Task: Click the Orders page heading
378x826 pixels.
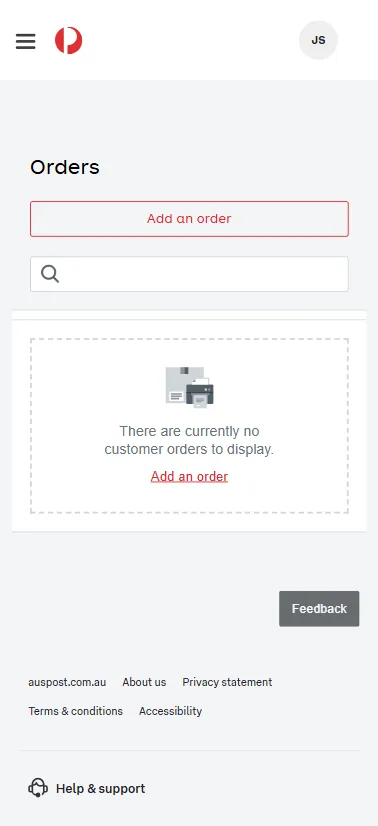Action: 65,167
